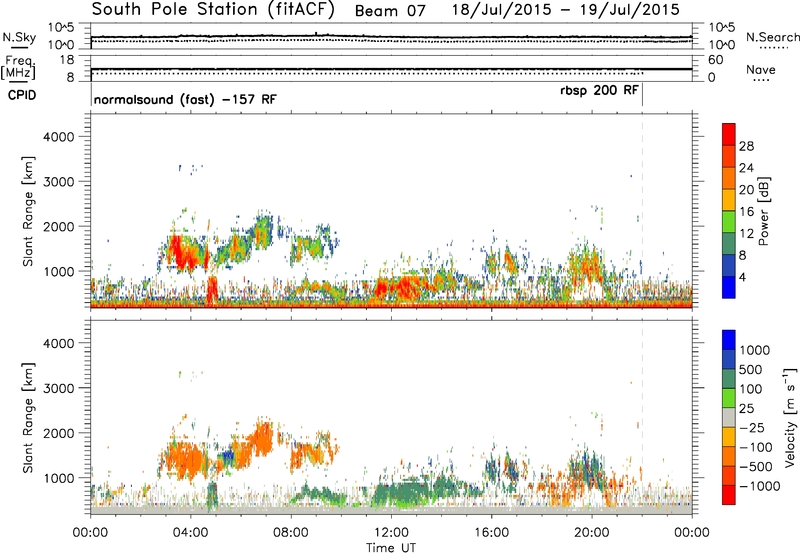Viewport: 800px width, 554px height.
Task: Click the "12" tick on power colorbar
Action: coord(746,234)
